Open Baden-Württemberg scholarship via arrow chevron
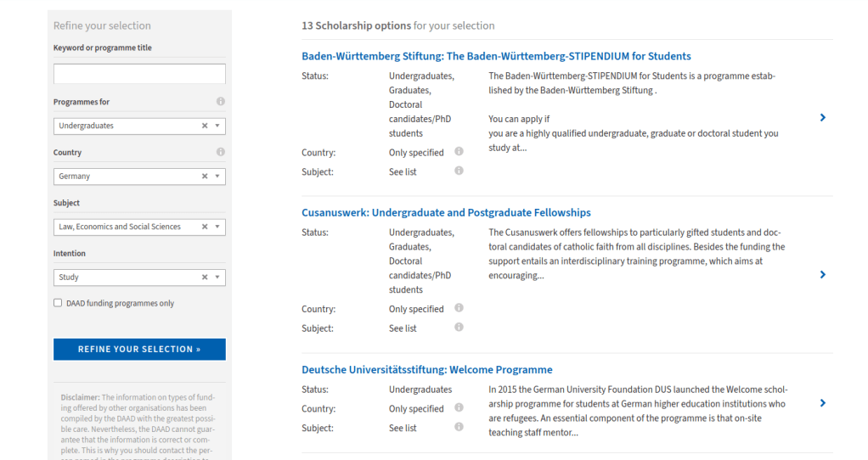 [823, 118]
